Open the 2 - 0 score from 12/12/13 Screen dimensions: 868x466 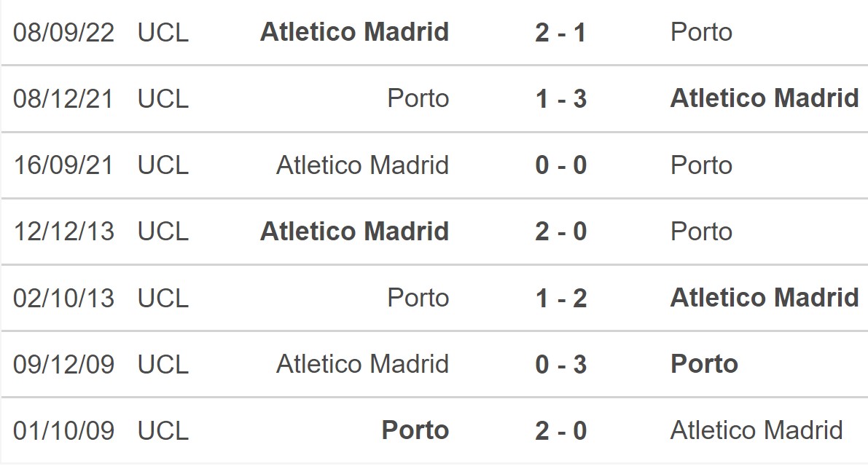pyautogui.click(x=560, y=232)
